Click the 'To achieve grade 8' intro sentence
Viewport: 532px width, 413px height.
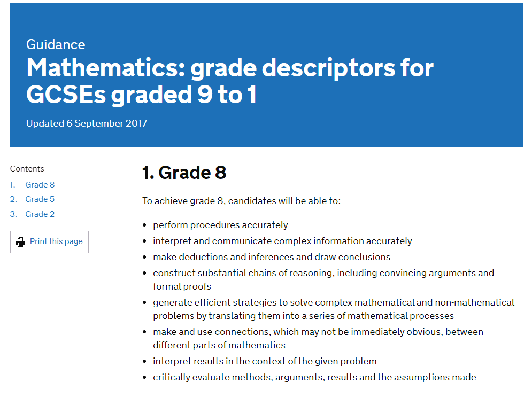click(x=241, y=201)
